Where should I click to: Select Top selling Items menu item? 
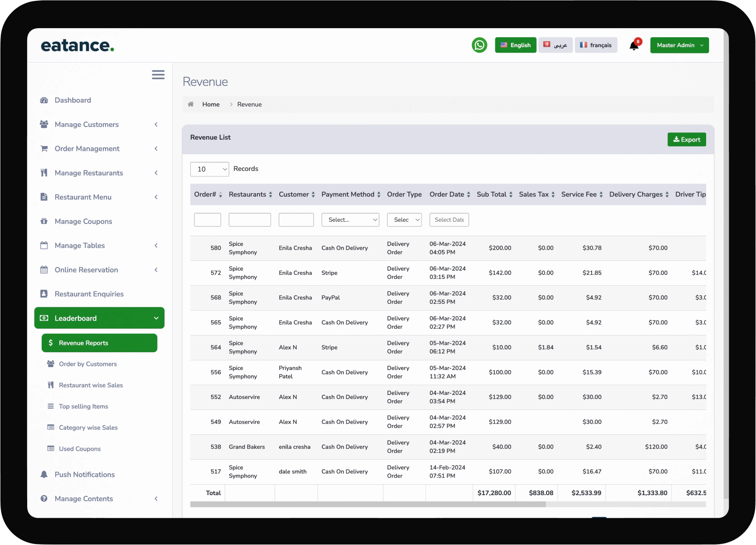pos(83,406)
